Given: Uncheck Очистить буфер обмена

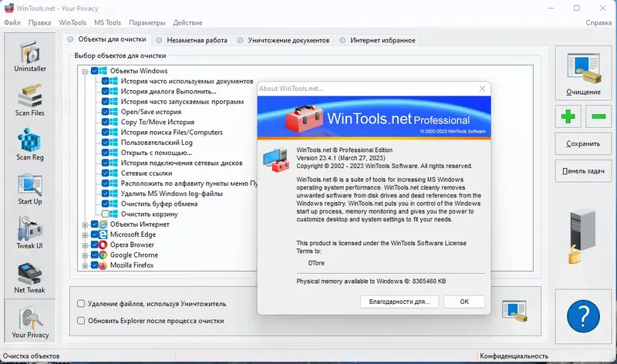Looking at the screenshot, I should (105, 204).
